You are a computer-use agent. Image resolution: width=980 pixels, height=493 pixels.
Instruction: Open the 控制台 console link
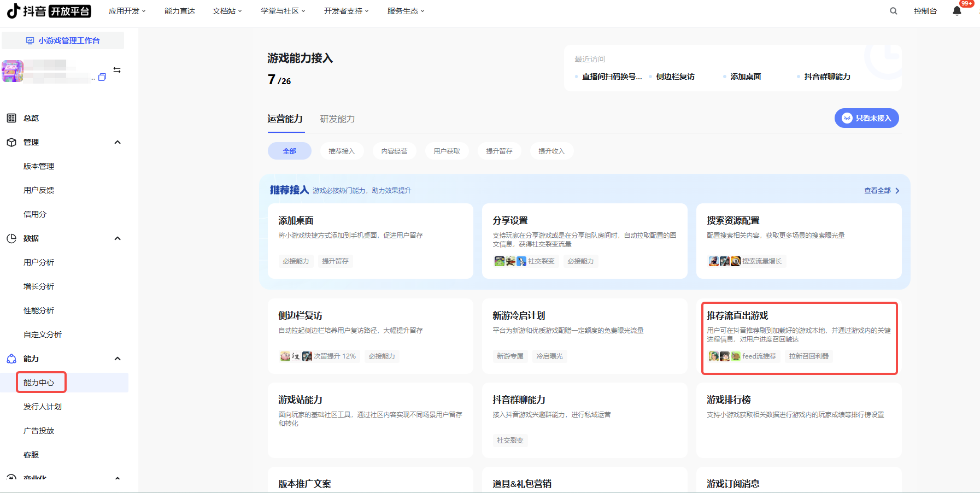coord(925,11)
